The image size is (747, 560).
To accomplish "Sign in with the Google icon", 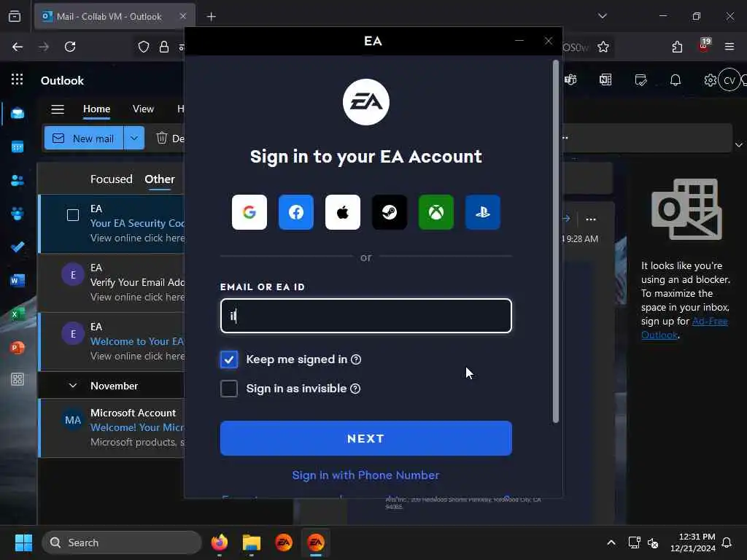I will coord(249,212).
